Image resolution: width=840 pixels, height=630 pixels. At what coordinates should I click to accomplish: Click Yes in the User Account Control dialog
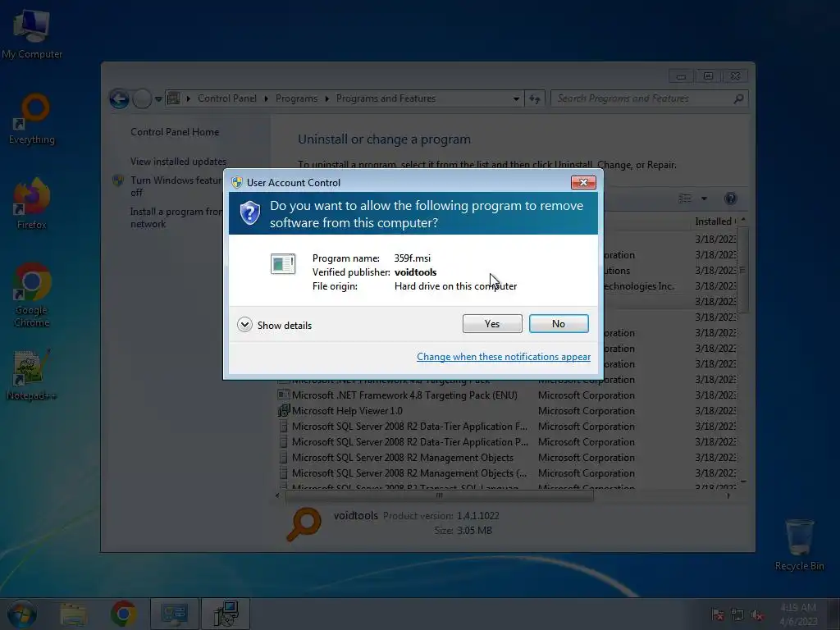(492, 323)
